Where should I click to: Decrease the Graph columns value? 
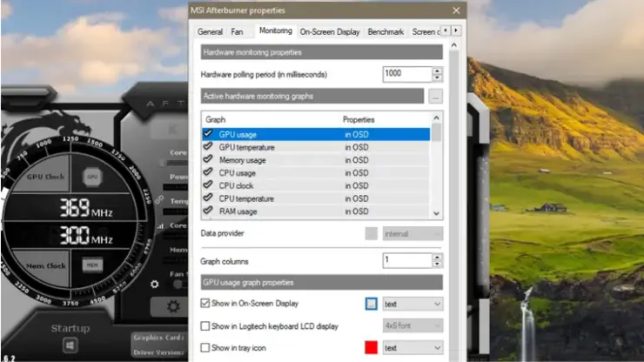click(x=438, y=265)
